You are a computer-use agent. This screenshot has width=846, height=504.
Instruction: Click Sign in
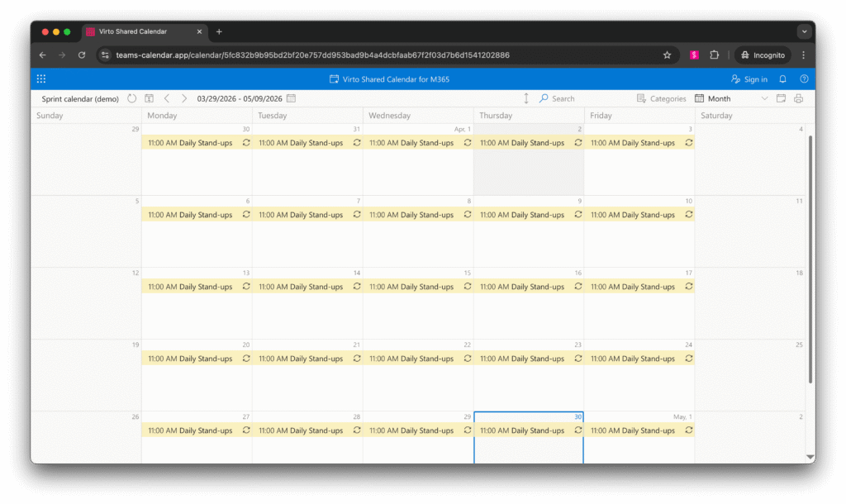point(749,78)
